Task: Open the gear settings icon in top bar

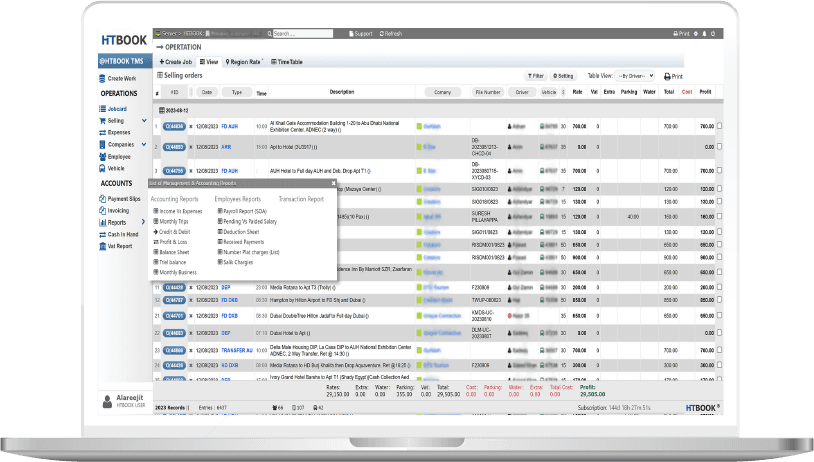Action: [696, 34]
